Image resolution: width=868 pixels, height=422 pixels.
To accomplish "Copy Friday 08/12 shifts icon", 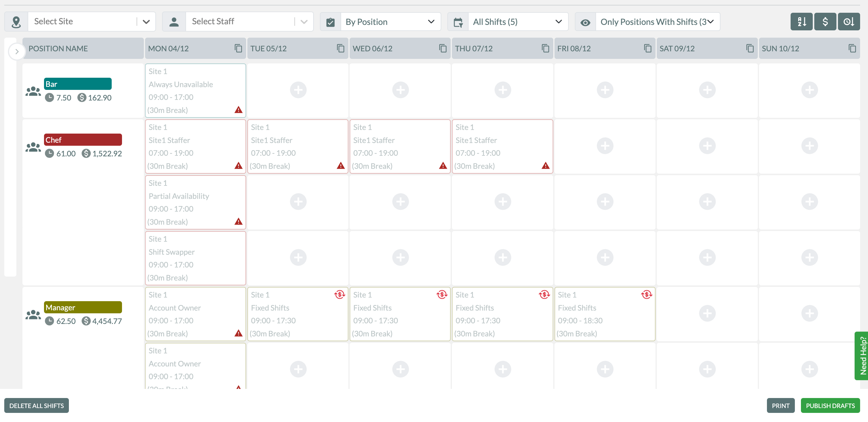I will (x=647, y=49).
